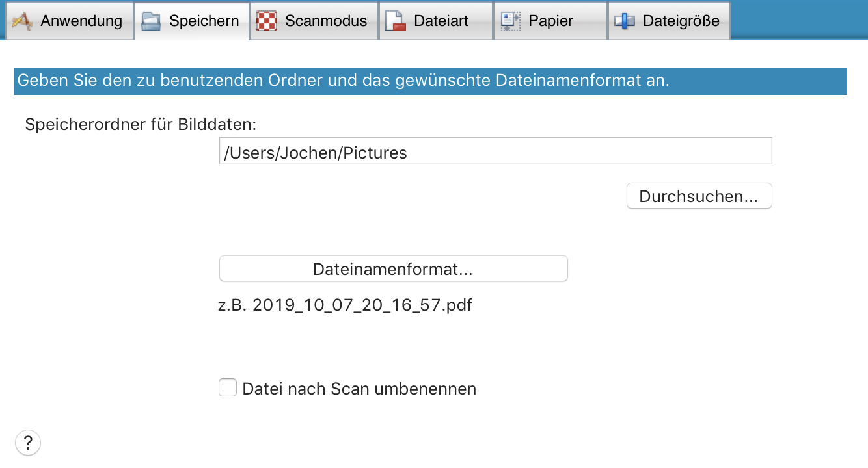Click the Dateigröße compression icon

[625, 21]
